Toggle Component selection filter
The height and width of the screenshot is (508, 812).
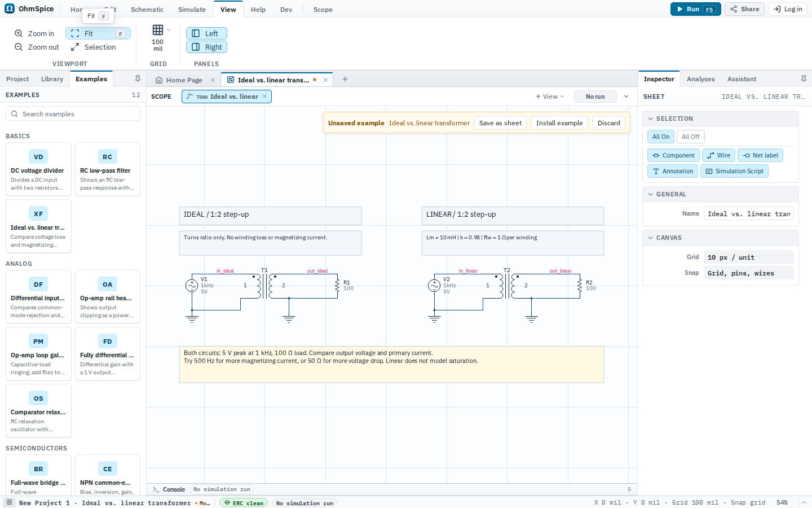pos(673,155)
